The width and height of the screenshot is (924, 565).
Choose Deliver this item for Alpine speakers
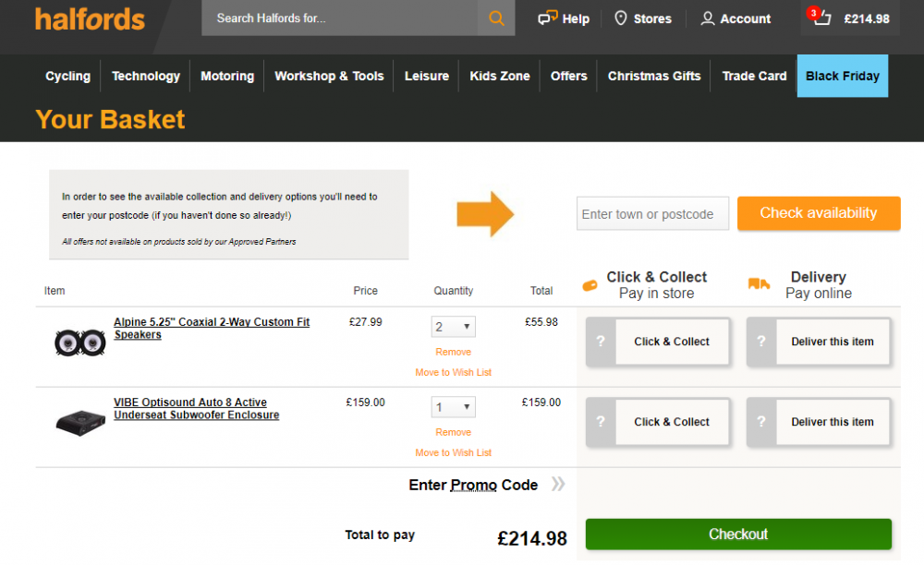[x=833, y=342]
